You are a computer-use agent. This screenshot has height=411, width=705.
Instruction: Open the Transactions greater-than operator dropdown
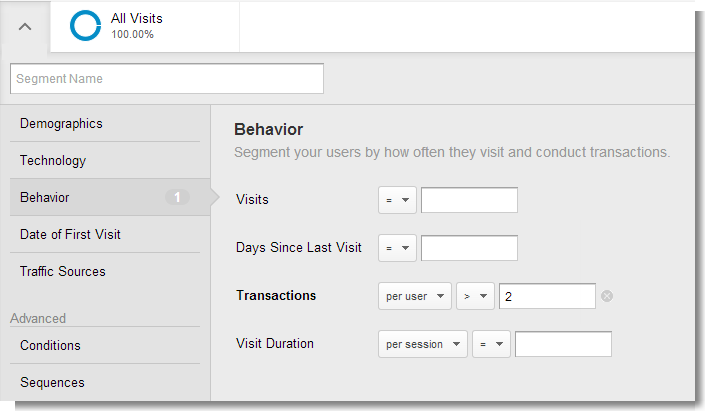point(475,296)
